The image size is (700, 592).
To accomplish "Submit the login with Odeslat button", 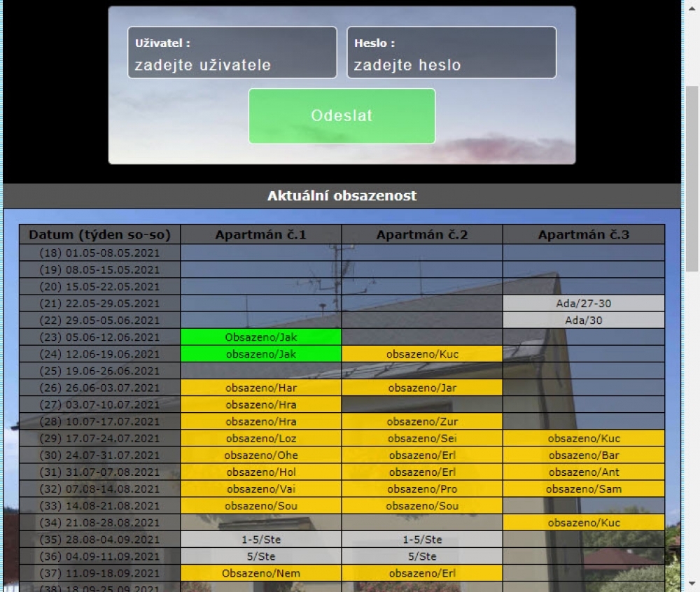I will pyautogui.click(x=342, y=116).
